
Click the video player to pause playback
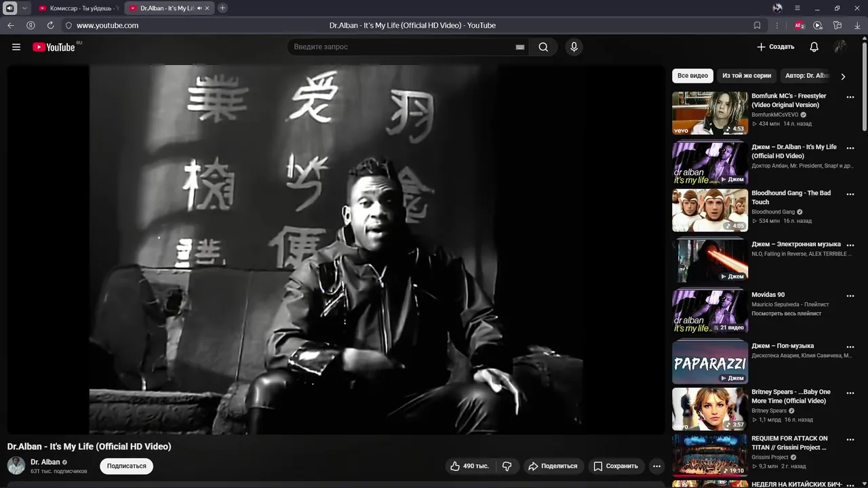(x=336, y=249)
